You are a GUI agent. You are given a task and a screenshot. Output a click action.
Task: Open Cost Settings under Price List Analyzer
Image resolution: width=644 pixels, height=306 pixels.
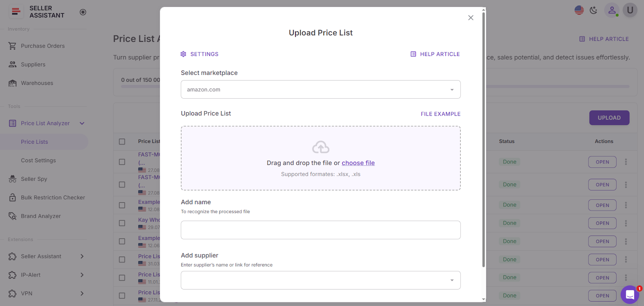click(x=38, y=160)
